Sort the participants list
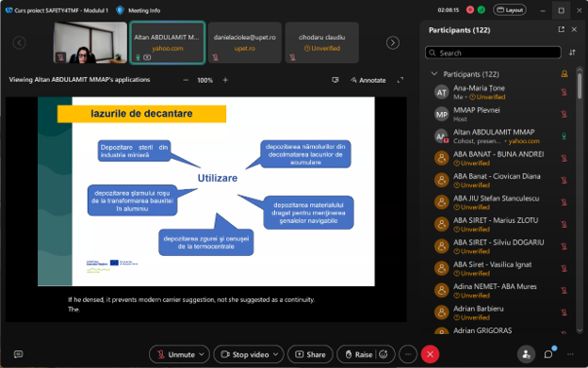This screenshot has width=588, height=368. coord(572,53)
